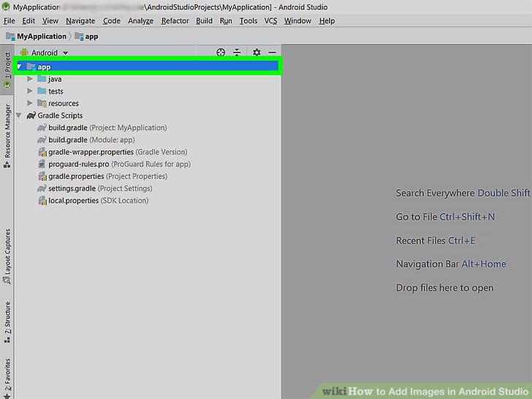The width and height of the screenshot is (532, 399).
Task: Click proguard-rules.pro file icon
Action: tap(42, 164)
